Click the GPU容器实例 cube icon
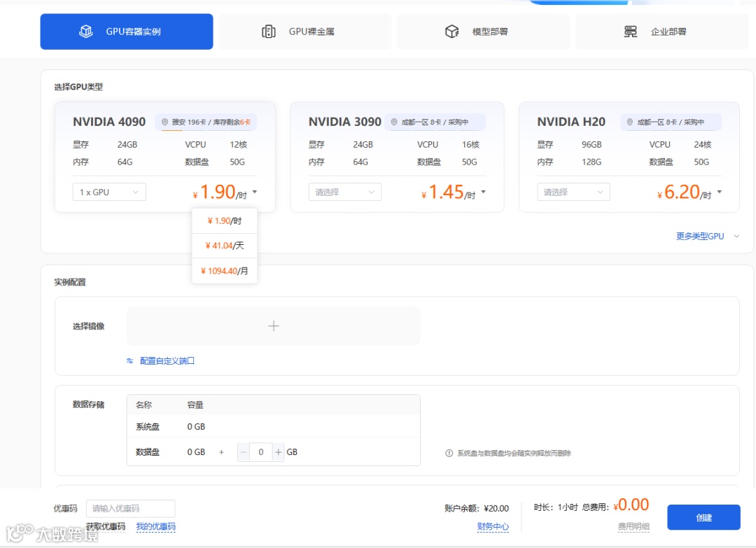The height and width of the screenshot is (548, 756). [x=86, y=31]
